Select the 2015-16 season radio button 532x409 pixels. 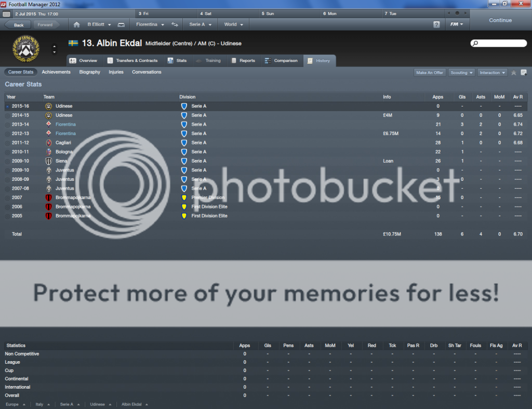point(7,107)
